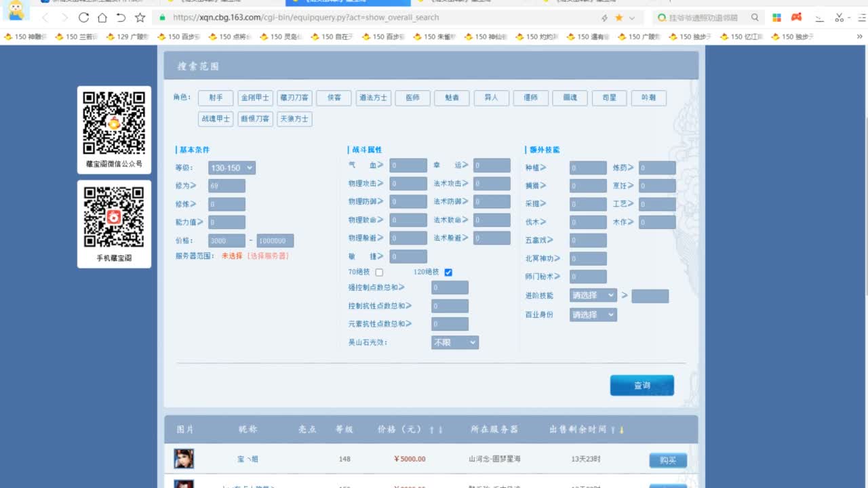The height and width of the screenshot is (488, 868).
Task: Click the 宝丶姐 character avatar thumbnail
Action: (x=184, y=459)
